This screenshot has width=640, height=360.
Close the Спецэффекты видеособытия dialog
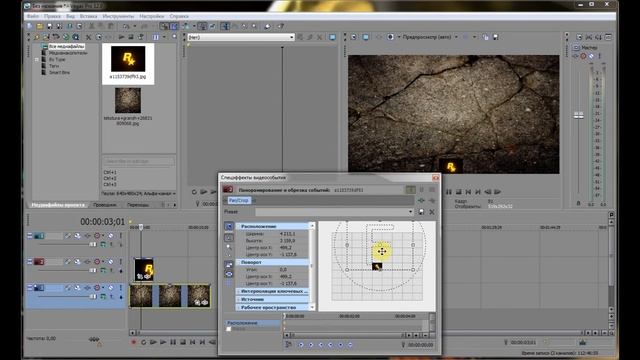[436, 178]
